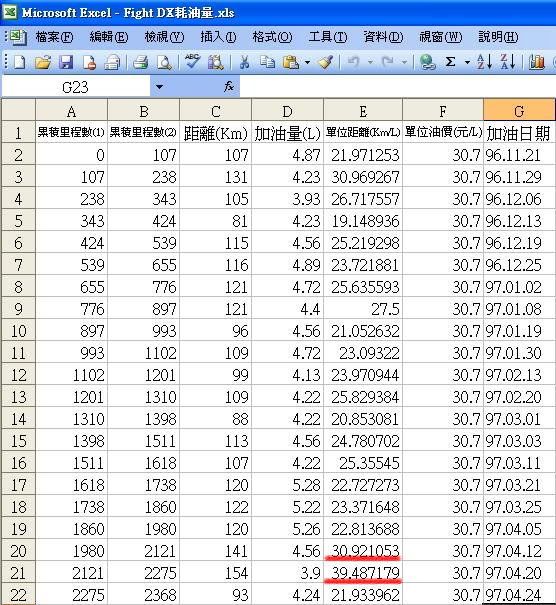Click the Format Painter brush icon
Image resolution: width=556 pixels, height=605 pixels.
[x=326, y=62]
